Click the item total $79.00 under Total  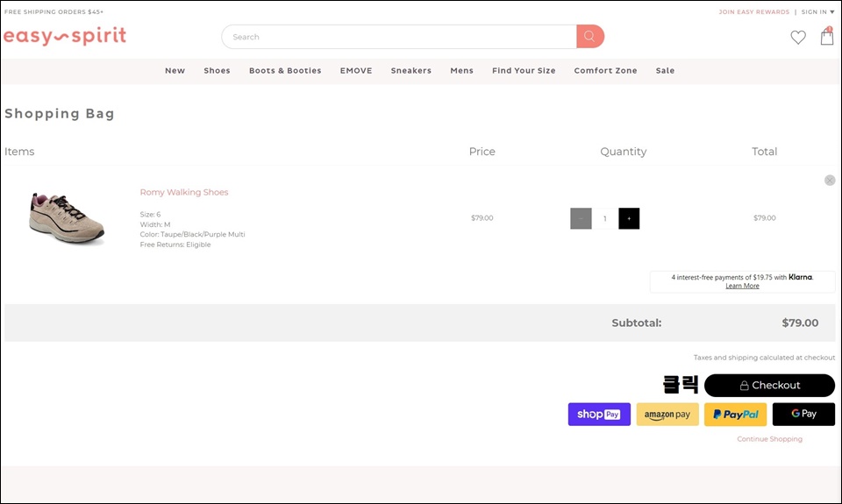tap(765, 218)
